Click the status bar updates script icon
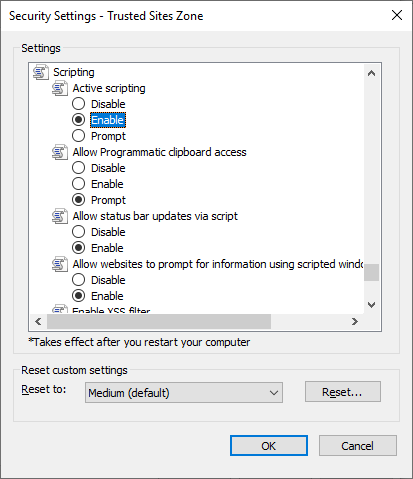This screenshot has height=479, width=413. click(x=60, y=216)
